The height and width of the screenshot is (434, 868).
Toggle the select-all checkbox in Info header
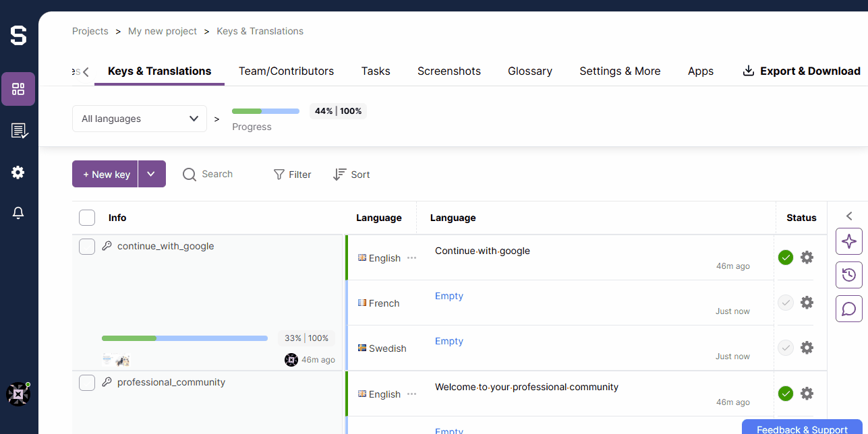pyautogui.click(x=87, y=218)
